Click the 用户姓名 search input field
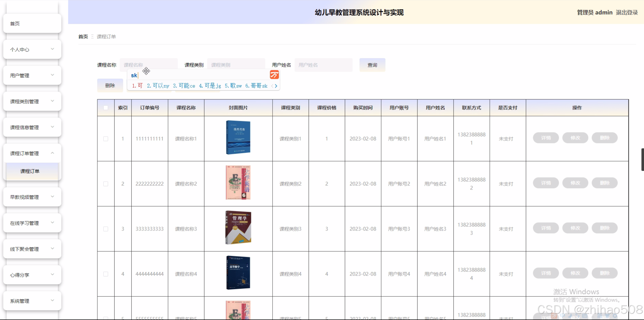The image size is (644, 320). click(x=323, y=65)
